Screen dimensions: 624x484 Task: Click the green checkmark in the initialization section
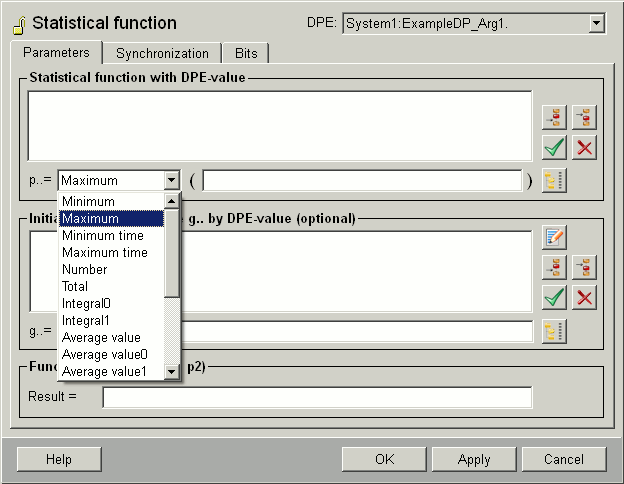click(x=554, y=297)
